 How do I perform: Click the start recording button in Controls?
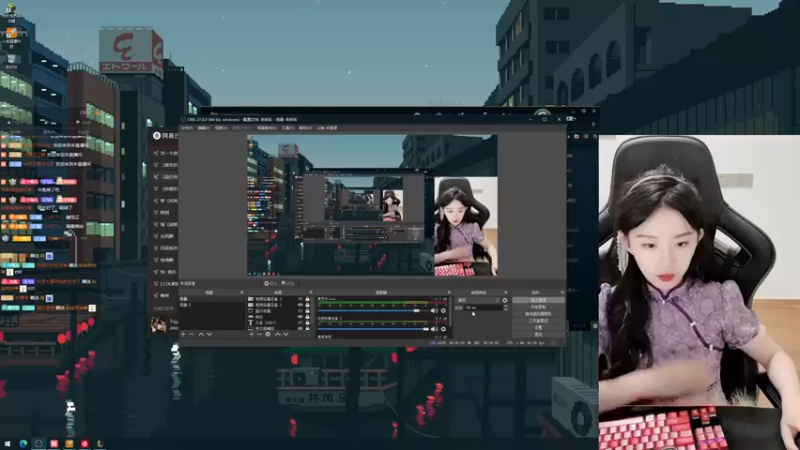click(x=538, y=307)
